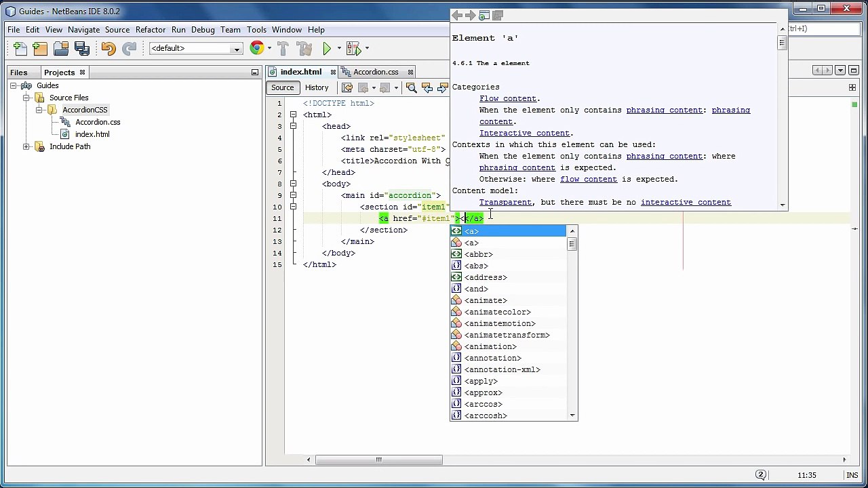This screenshot has height=488, width=868.
Task: Click the Undo arrow icon
Action: [108, 48]
